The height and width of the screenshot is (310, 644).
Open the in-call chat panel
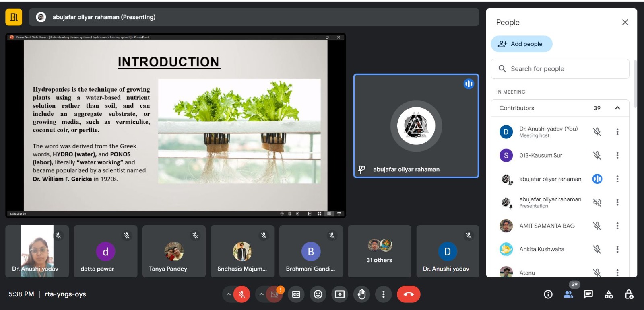tap(588, 294)
